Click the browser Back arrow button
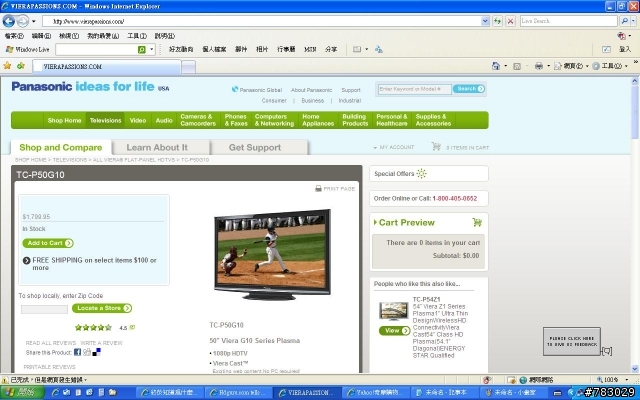 9,21
